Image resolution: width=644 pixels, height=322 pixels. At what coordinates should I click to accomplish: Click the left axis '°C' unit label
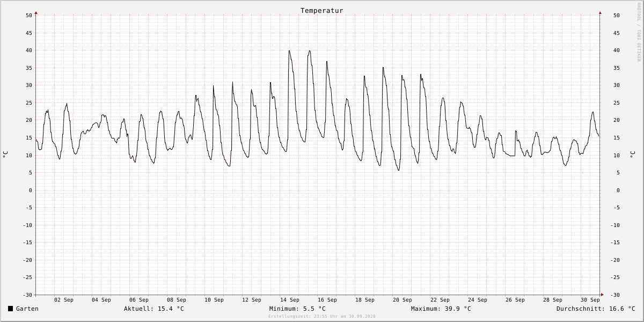pos(5,155)
